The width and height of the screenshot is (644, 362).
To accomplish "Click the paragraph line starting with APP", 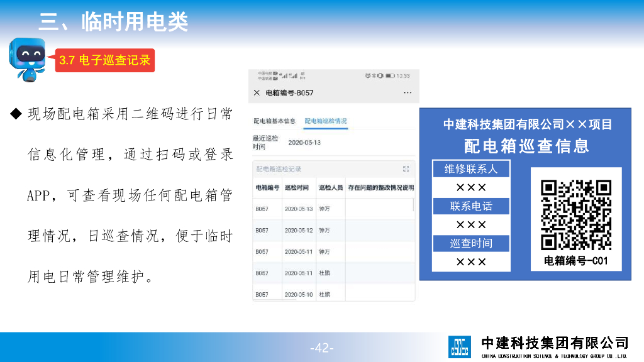I will tap(130, 195).
